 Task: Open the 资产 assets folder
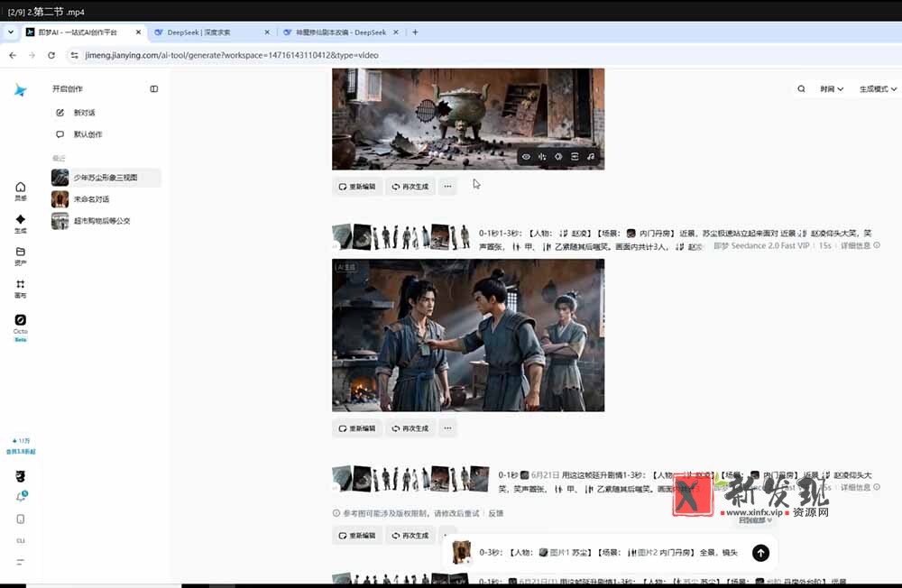point(20,256)
